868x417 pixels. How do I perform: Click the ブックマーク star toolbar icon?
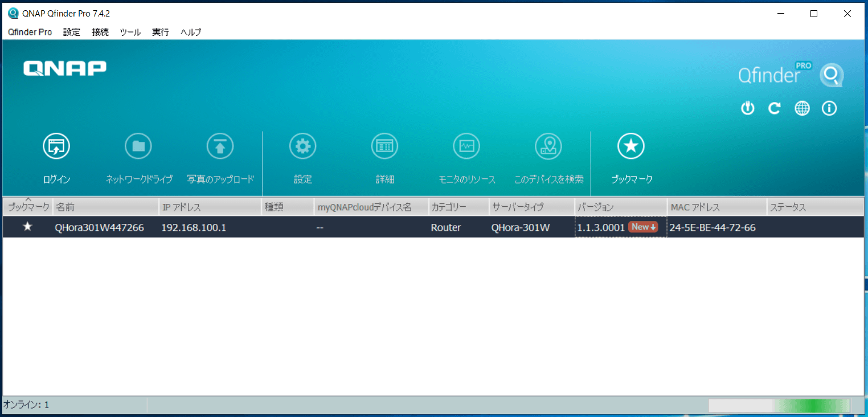tap(631, 147)
